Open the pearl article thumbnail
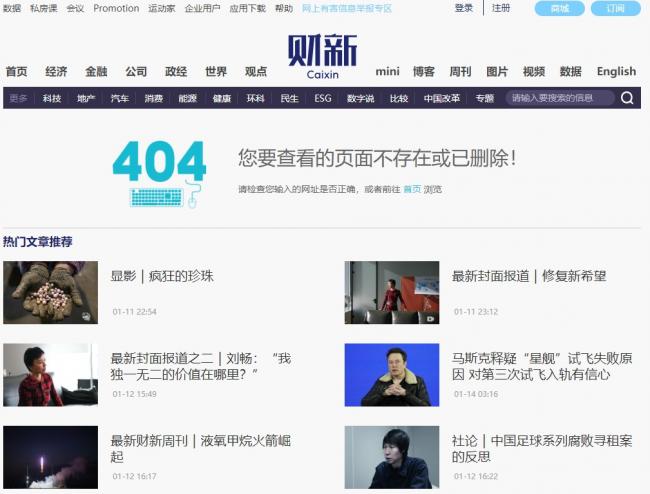This screenshot has height=494, width=650. pos(50,292)
